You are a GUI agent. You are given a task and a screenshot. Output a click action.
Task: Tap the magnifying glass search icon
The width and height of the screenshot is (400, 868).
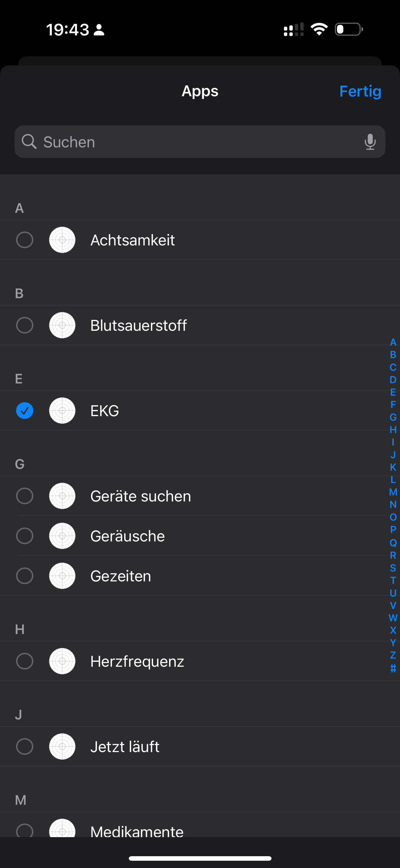tap(29, 142)
